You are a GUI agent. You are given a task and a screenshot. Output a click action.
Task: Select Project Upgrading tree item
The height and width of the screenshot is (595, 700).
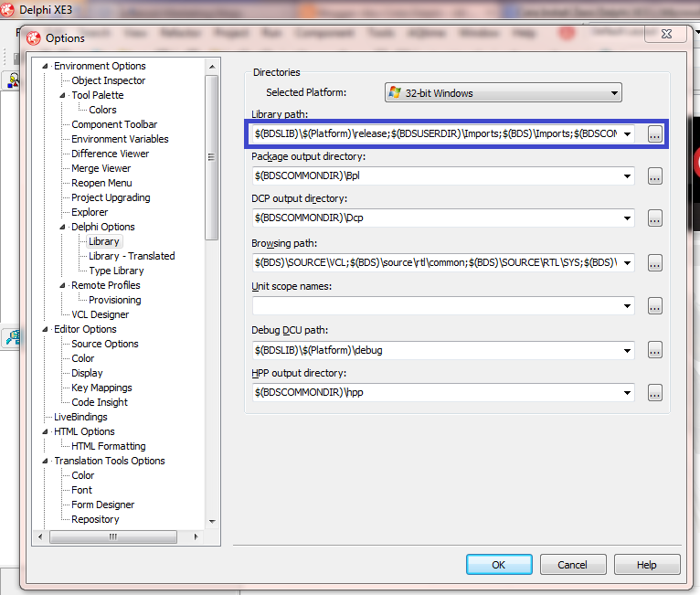click(x=111, y=197)
